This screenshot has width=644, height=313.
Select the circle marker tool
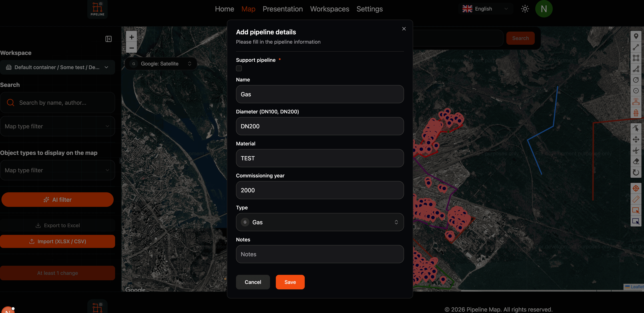point(636,91)
